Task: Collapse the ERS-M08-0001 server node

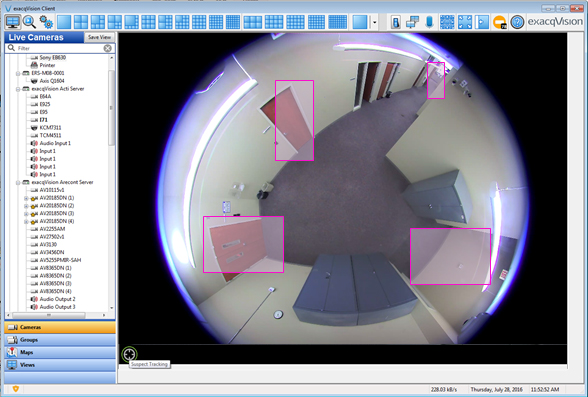Action: click(18, 73)
